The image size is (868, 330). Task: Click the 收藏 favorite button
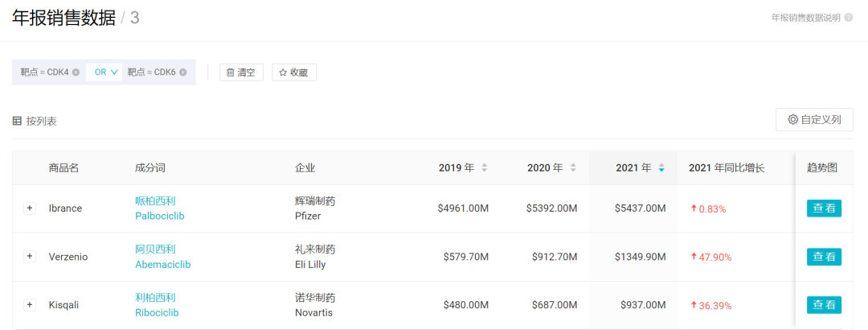(x=293, y=72)
